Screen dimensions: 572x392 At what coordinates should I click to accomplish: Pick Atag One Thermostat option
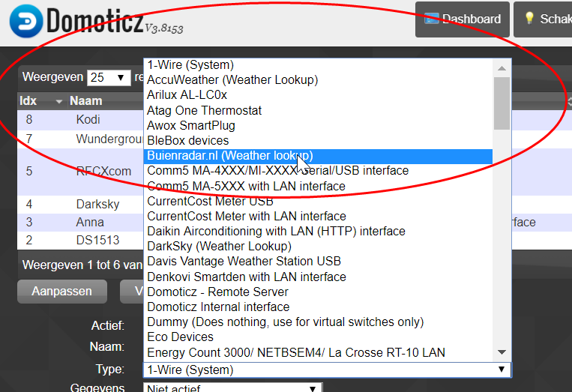(x=318, y=110)
